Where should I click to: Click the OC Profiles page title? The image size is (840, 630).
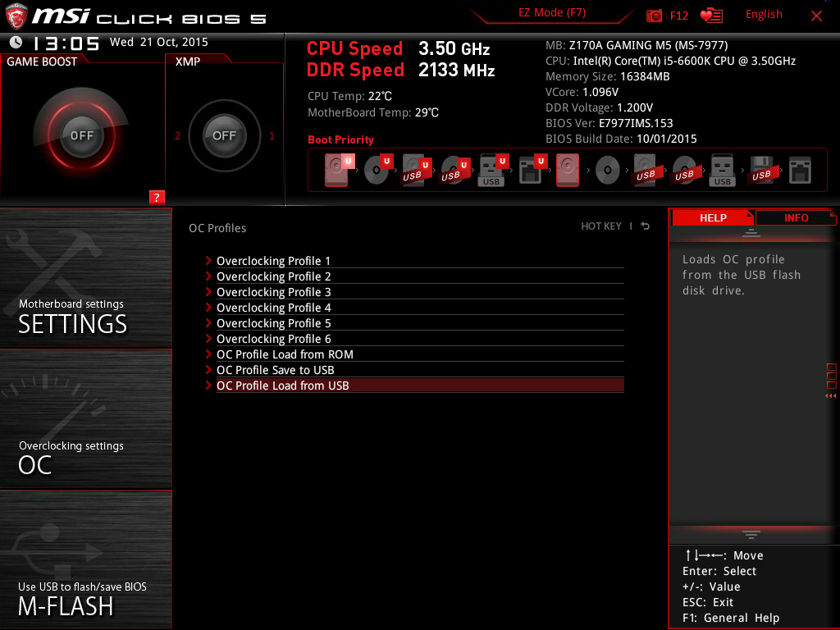[217, 228]
